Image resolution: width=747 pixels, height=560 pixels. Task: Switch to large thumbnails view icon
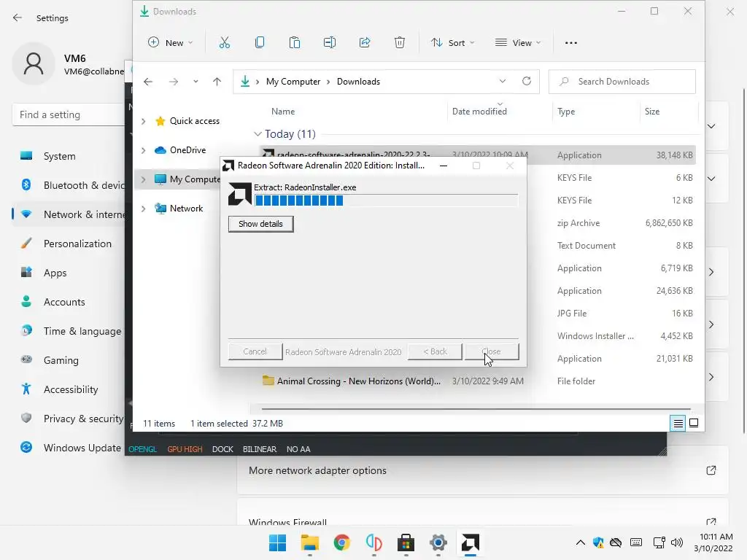point(694,423)
